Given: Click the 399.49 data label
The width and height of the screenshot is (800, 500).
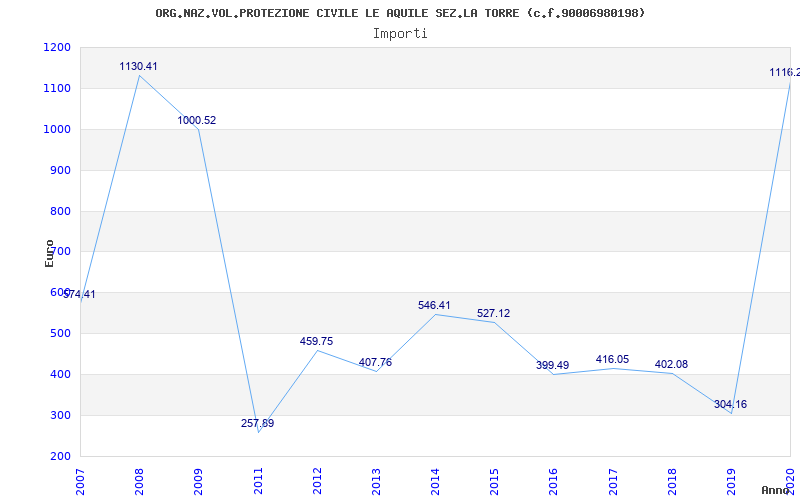Looking at the screenshot, I should click(x=552, y=365).
